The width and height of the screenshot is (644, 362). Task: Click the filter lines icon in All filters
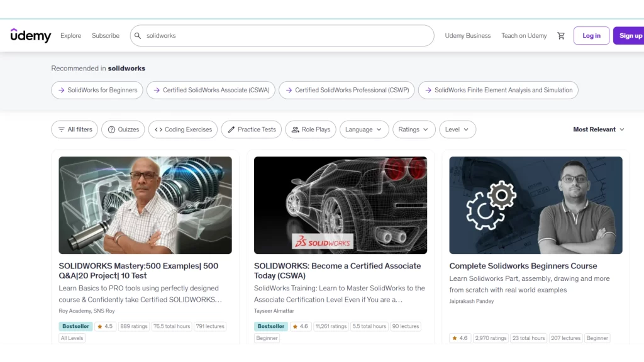(61, 129)
